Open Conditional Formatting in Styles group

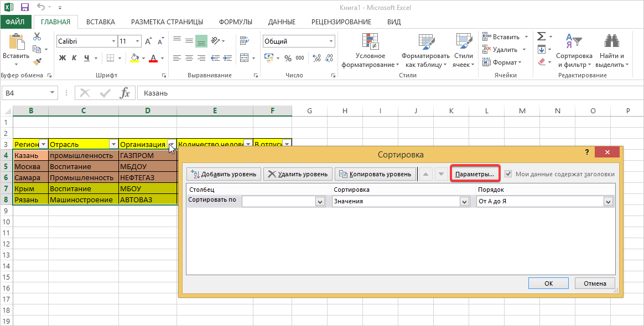point(370,51)
